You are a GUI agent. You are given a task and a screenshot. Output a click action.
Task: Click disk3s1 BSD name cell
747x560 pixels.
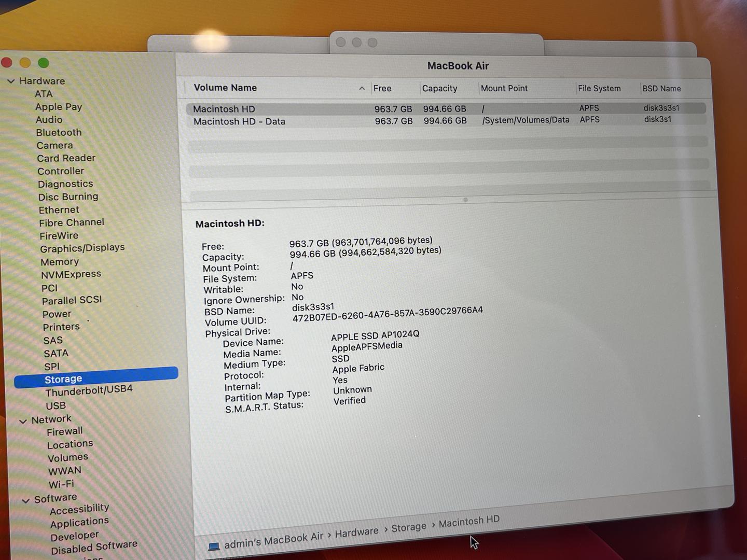[x=657, y=119]
